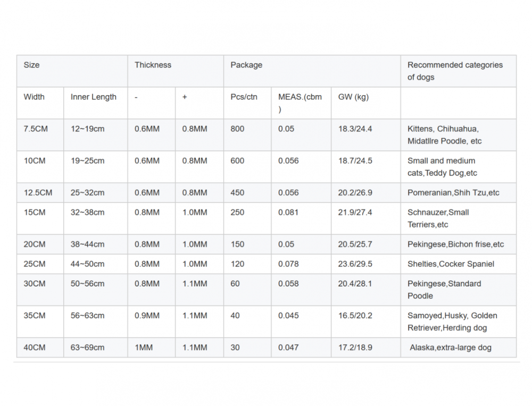
Task: Select the '120' pcs/ctn cell
Action: coord(247,264)
